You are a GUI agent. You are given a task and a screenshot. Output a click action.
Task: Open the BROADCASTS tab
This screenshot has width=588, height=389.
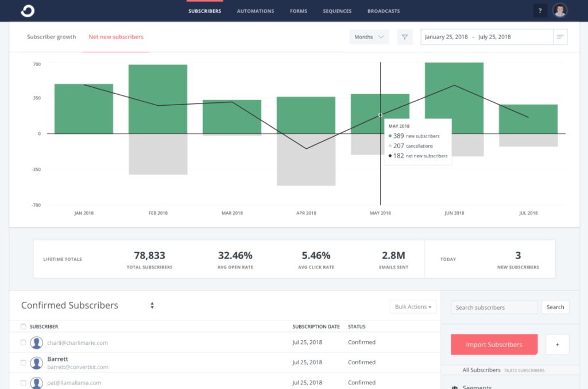(384, 10)
